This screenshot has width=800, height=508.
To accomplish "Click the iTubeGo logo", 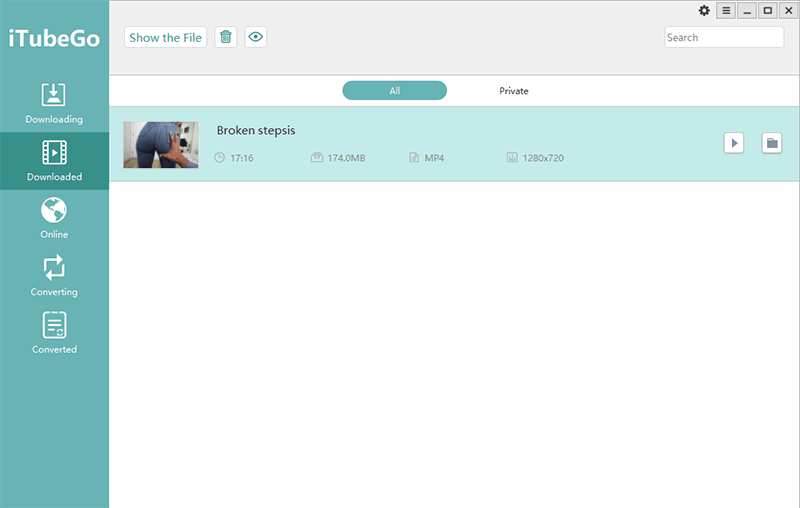I will [54, 39].
